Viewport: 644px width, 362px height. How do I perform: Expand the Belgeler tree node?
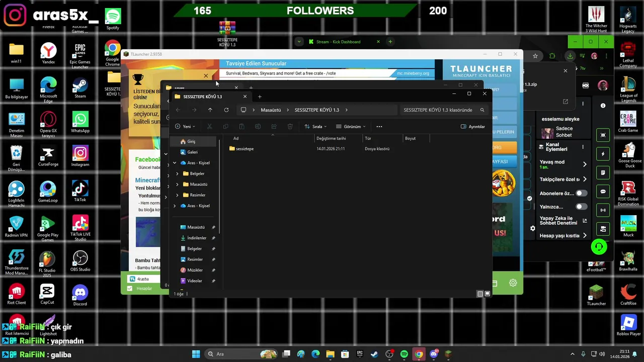177,173
